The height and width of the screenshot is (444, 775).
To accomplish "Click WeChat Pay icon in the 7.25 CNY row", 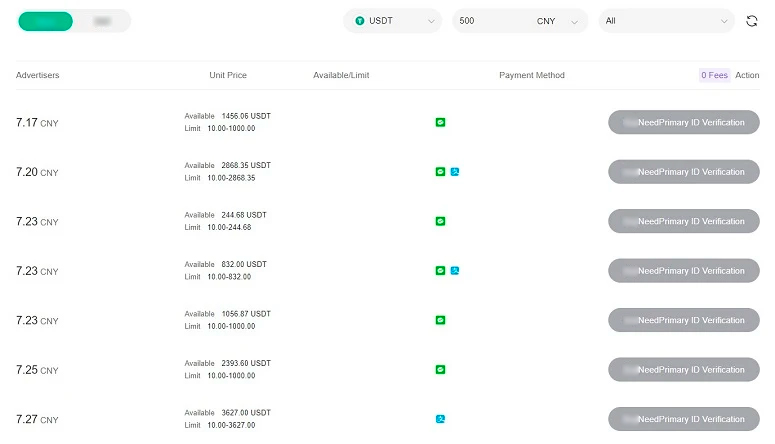I will pyautogui.click(x=440, y=370).
